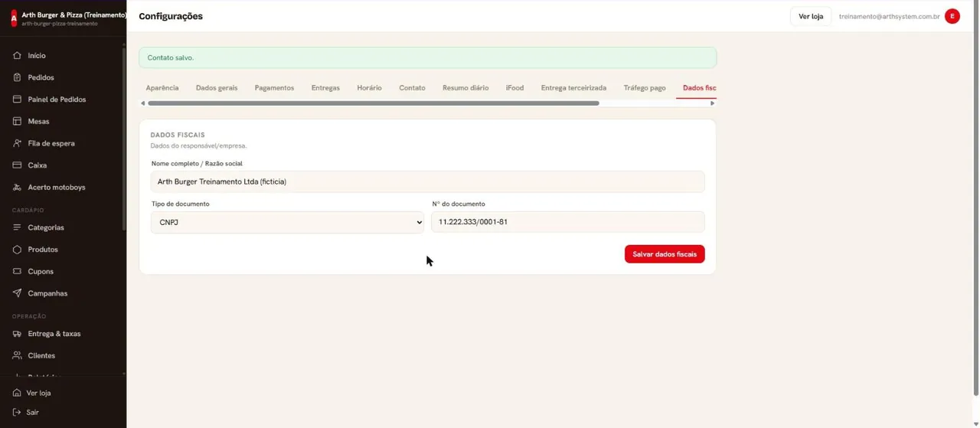Select the Contato tab
The width and height of the screenshot is (980, 428).
tap(412, 88)
